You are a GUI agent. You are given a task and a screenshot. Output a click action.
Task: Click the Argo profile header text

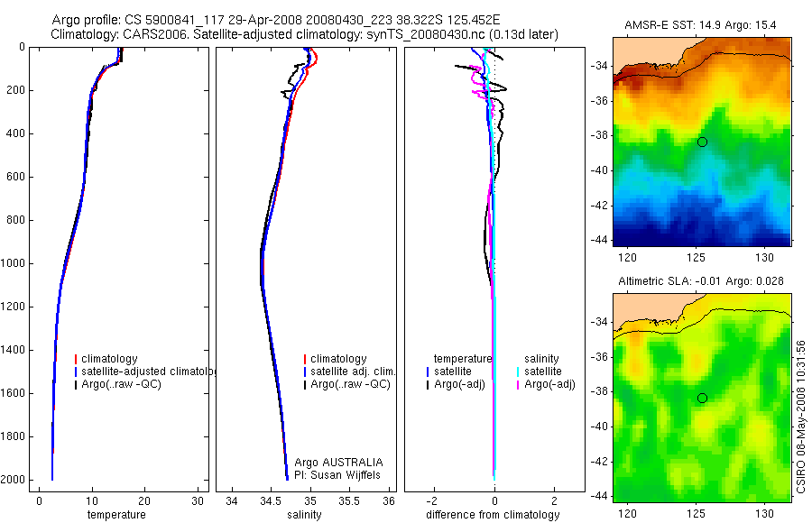click(276, 20)
